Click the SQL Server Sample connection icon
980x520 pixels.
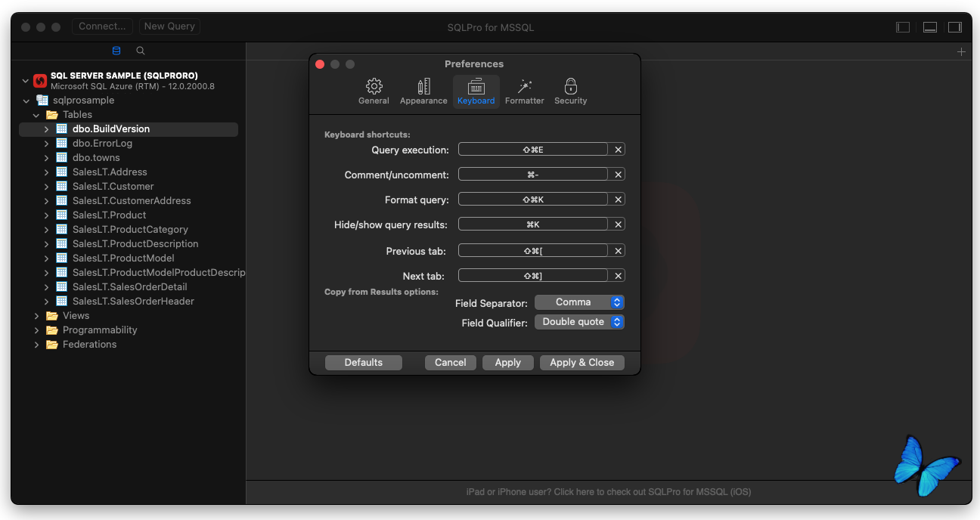tap(40, 81)
